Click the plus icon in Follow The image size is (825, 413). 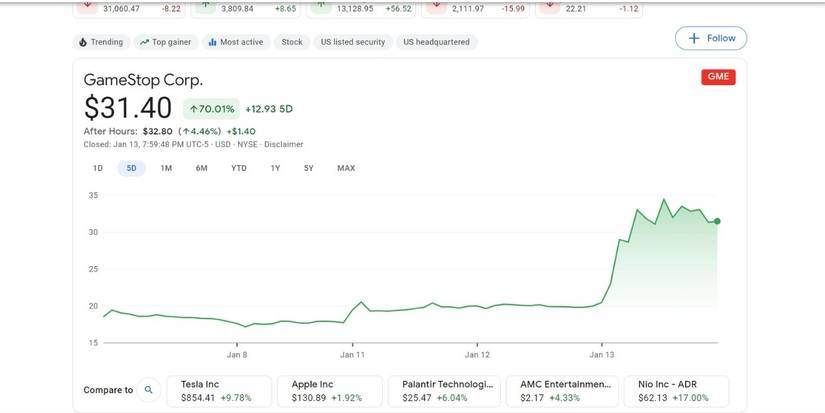[694, 38]
